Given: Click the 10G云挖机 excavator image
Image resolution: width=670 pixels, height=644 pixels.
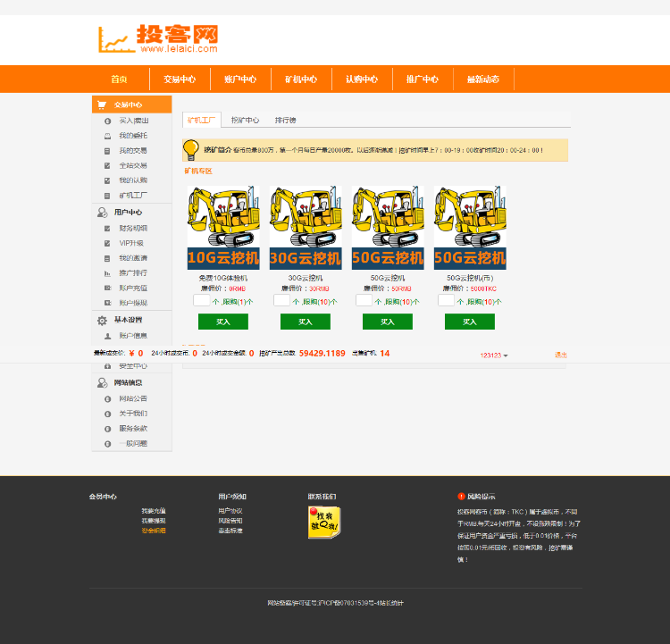Looking at the screenshot, I should pyautogui.click(x=223, y=228).
